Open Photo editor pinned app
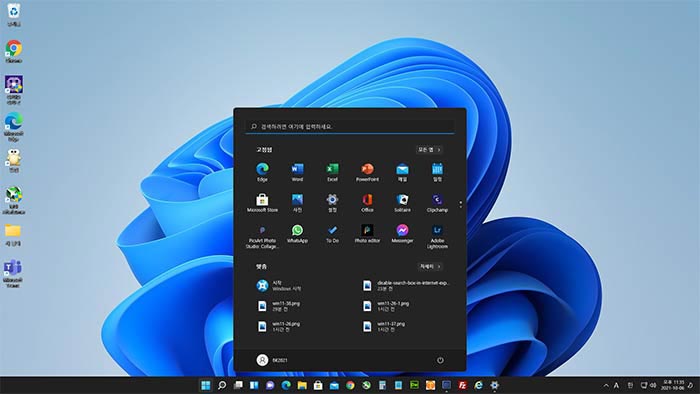Image resolution: width=700 pixels, height=394 pixels. click(367, 234)
